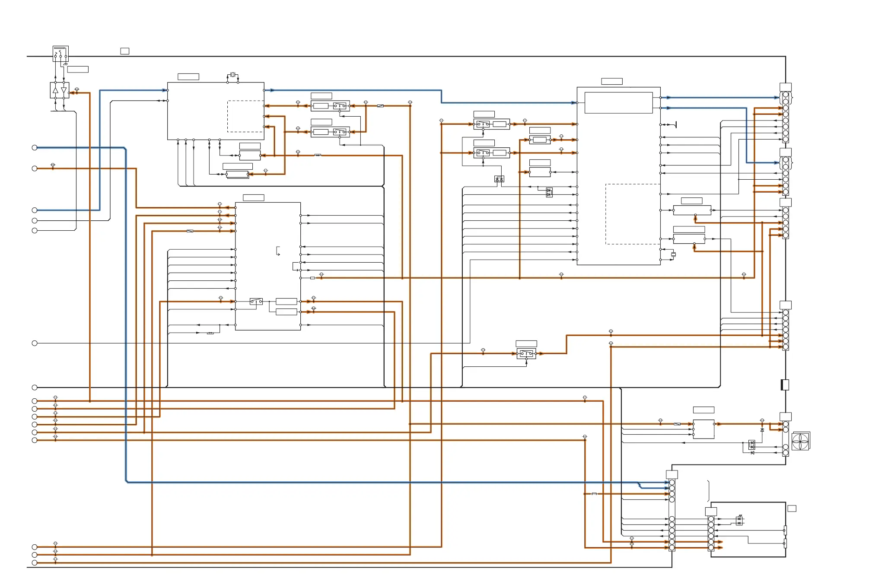The width and height of the screenshot is (875, 588).
Task: Click the inner rectangle atop the large right IC
Action: [x=618, y=103]
